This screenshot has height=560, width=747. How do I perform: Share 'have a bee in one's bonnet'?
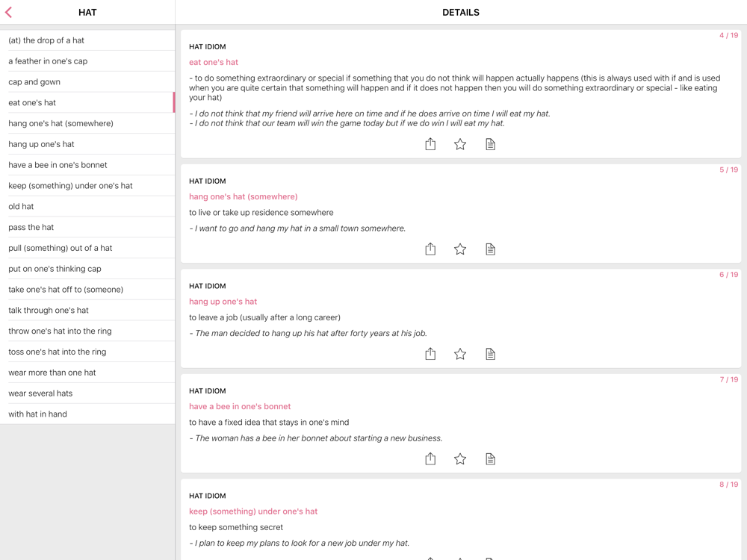430,458
